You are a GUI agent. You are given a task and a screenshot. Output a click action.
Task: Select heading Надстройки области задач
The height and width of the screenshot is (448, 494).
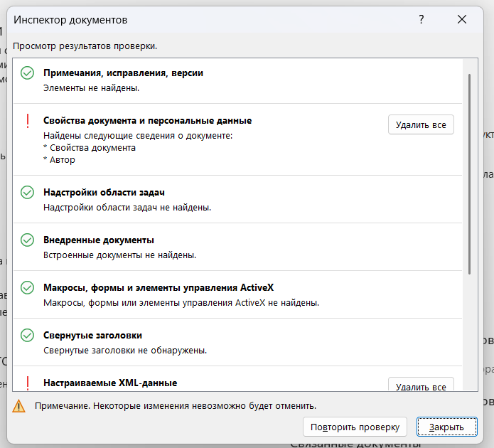click(104, 192)
